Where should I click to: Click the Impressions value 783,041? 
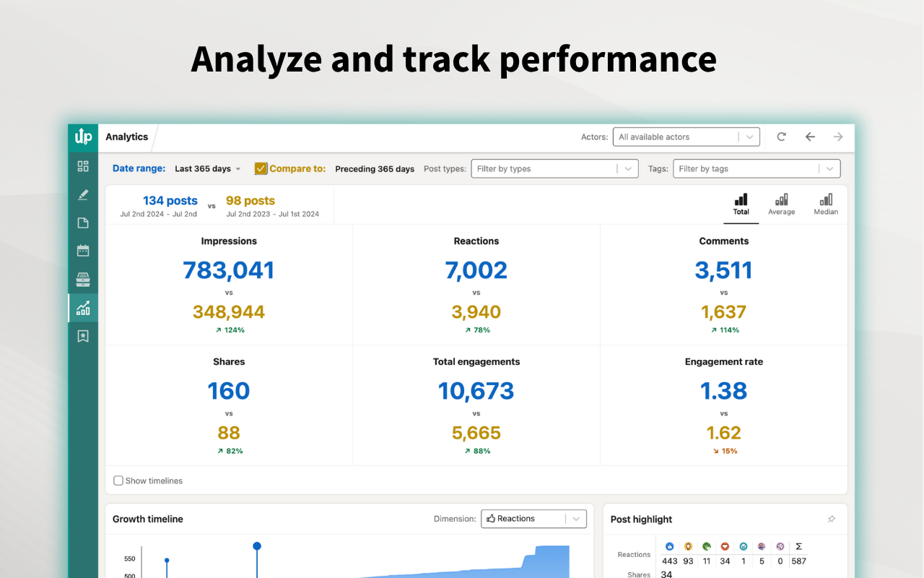coord(229,270)
